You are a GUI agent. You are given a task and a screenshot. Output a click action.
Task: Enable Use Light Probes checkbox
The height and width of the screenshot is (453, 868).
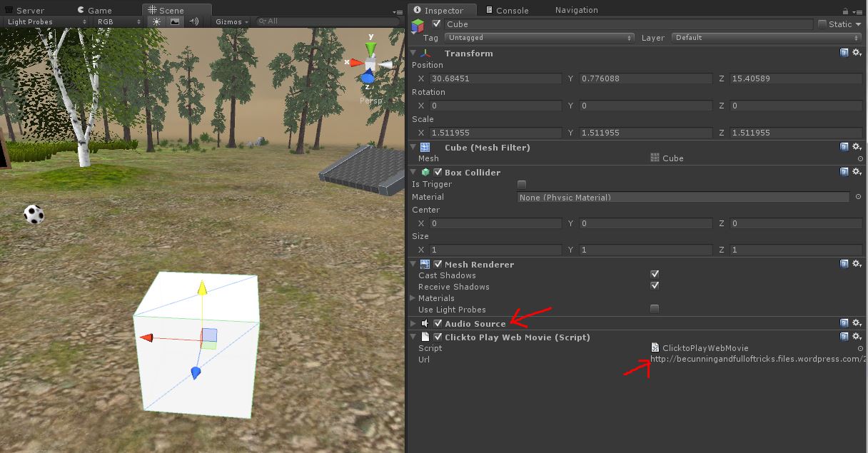pos(655,309)
